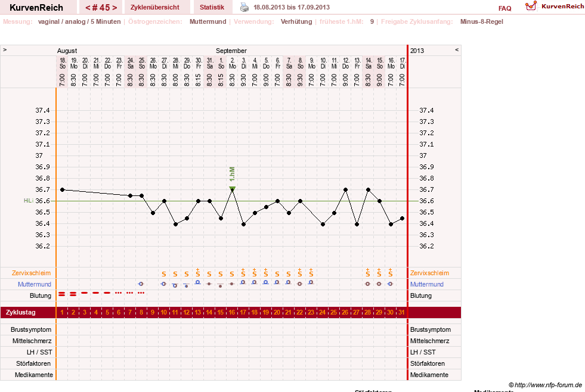
Task: Click the bleeding symbol on cycle day 2
Action: [x=73, y=294]
